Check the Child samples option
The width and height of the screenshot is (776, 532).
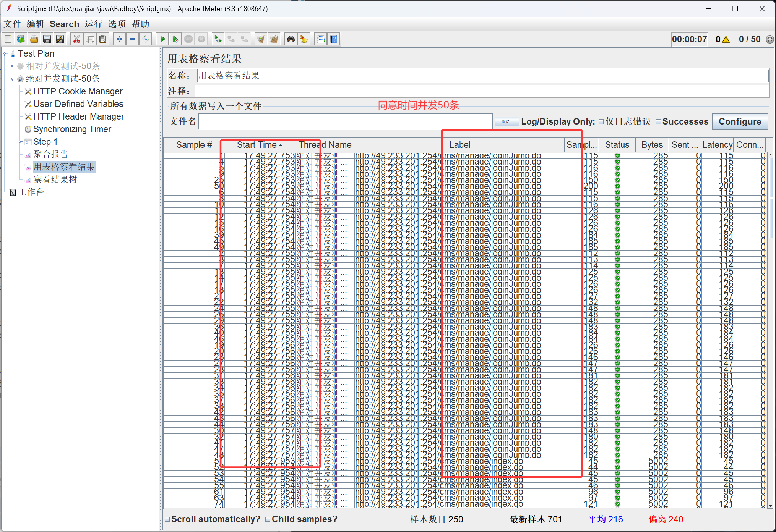tap(268, 519)
